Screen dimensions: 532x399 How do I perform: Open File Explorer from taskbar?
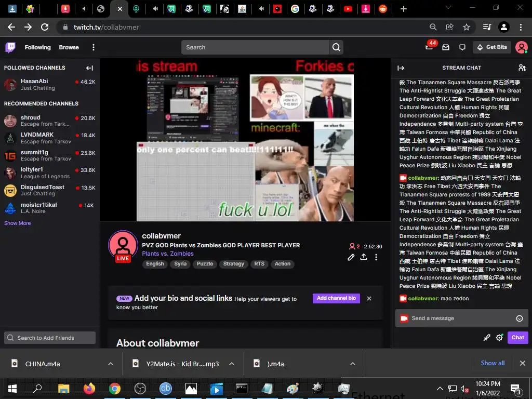pyautogui.click(x=64, y=389)
